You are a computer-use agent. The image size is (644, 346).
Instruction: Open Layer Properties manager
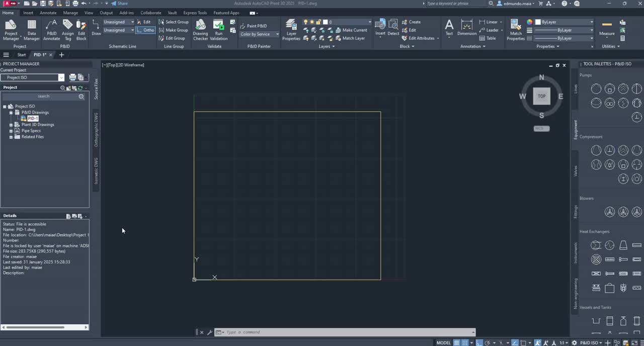[x=291, y=29]
